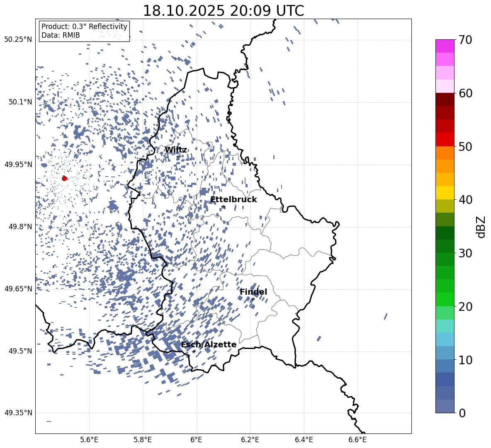Click the 6.2°E longitude tick label
This screenshot has height=448, width=491.
point(250,440)
